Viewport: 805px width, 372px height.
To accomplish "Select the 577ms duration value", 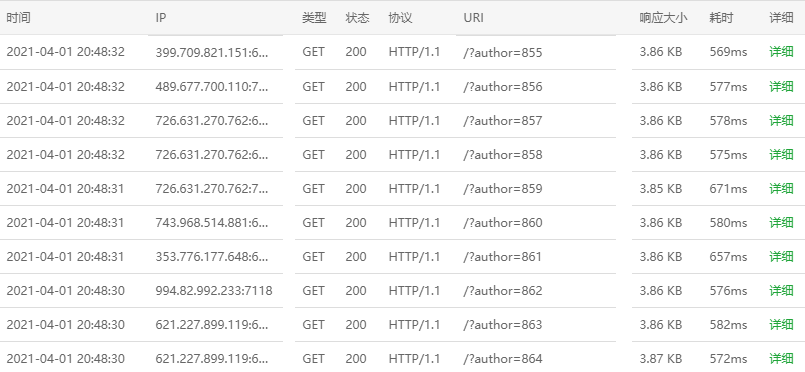I will click(728, 86).
